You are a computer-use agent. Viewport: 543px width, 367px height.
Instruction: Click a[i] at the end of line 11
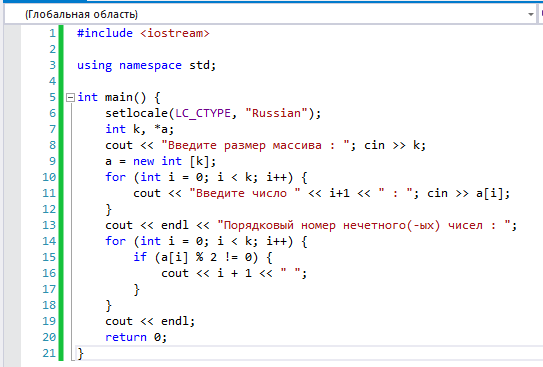pyautogui.click(x=490, y=193)
